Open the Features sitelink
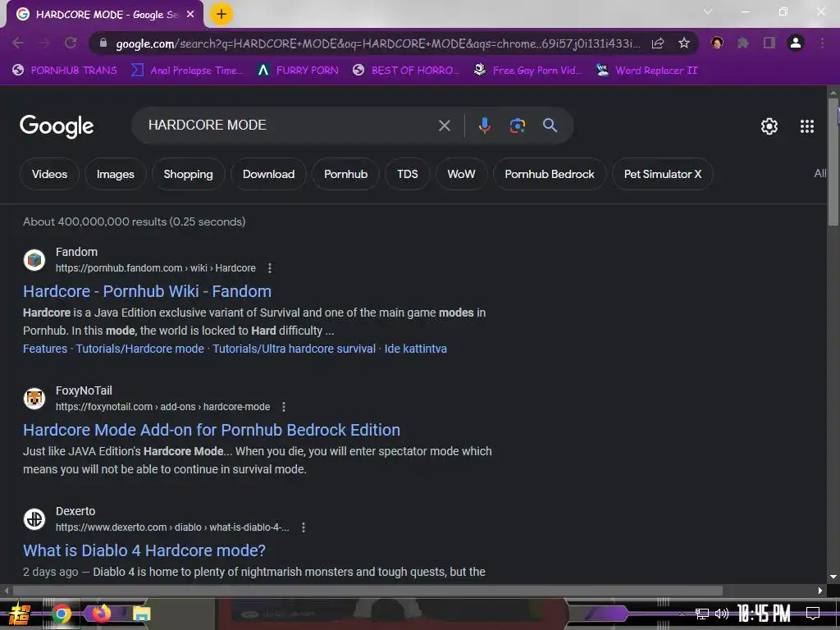 click(x=45, y=349)
